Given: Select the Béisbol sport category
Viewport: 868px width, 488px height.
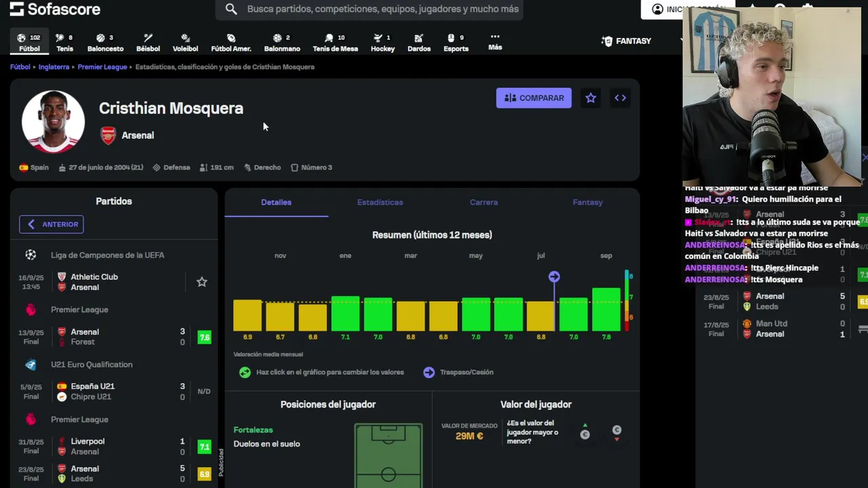Looking at the screenshot, I should pos(148,43).
